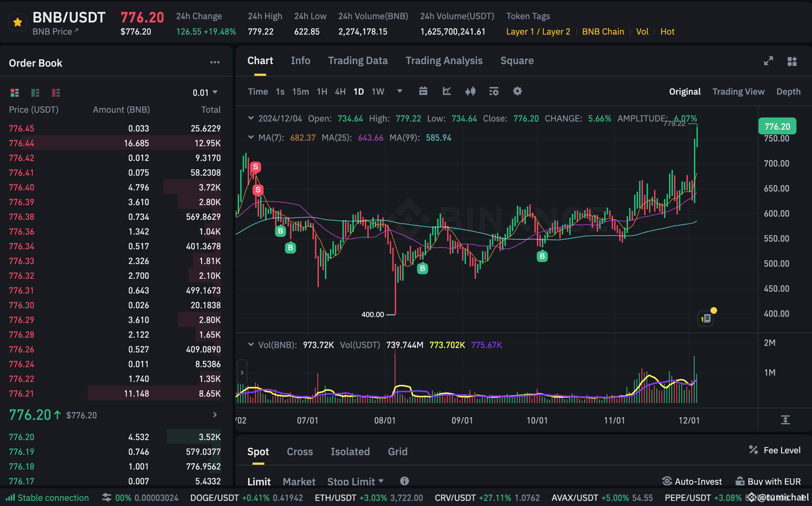Expand chart to fullscreen
This screenshot has width=812, height=506.
point(768,61)
